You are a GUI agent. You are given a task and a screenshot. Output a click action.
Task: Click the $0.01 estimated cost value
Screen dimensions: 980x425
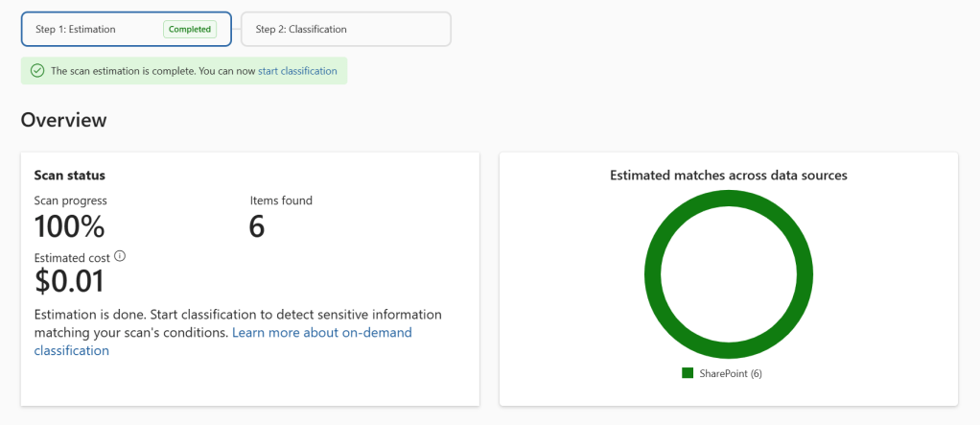[x=69, y=281]
